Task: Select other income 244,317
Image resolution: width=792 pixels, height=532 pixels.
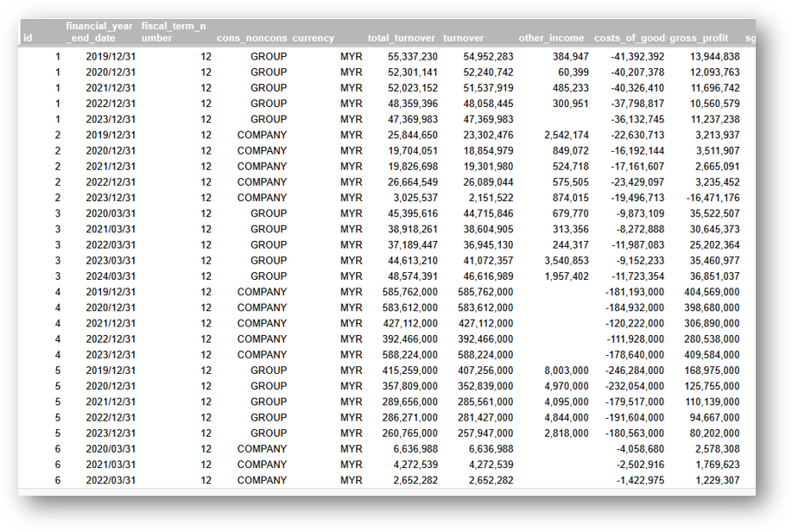Action: point(570,244)
